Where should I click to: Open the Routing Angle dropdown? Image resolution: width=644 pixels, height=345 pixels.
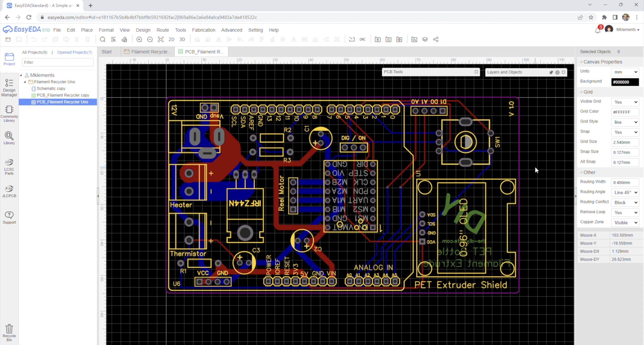(625, 192)
